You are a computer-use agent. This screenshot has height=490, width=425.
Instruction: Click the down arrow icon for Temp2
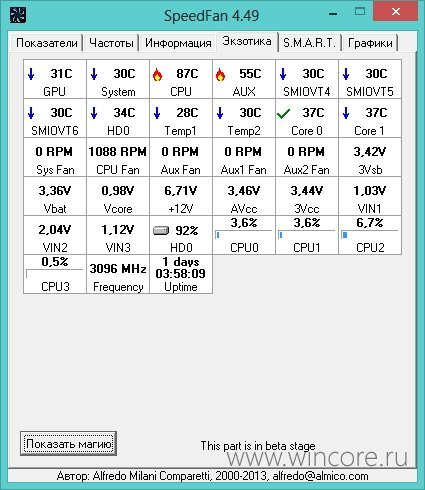tap(220, 113)
